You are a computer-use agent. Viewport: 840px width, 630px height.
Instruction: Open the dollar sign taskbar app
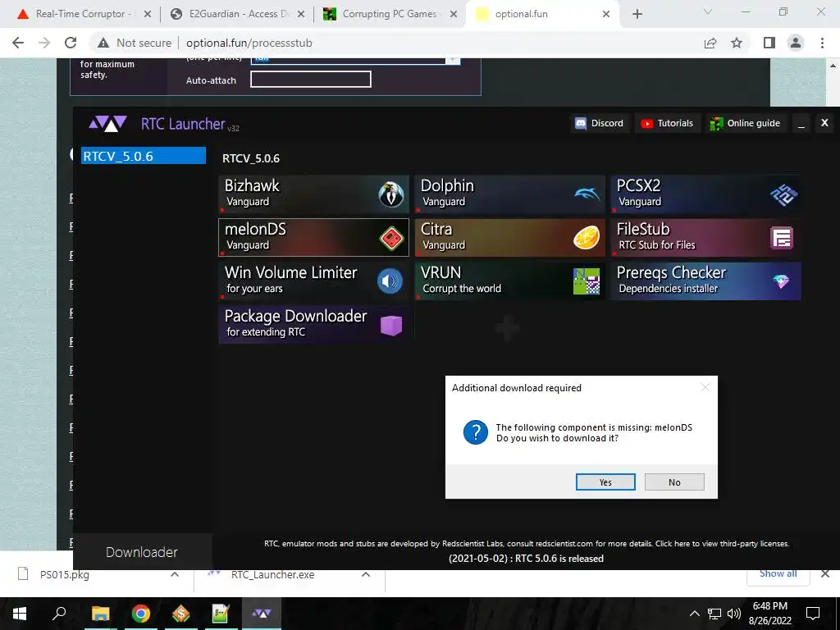181,614
